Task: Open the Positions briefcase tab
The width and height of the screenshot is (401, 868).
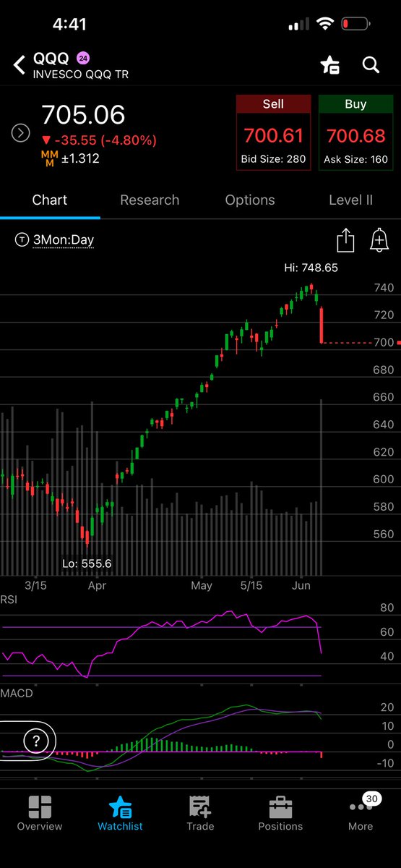Action: point(280,814)
